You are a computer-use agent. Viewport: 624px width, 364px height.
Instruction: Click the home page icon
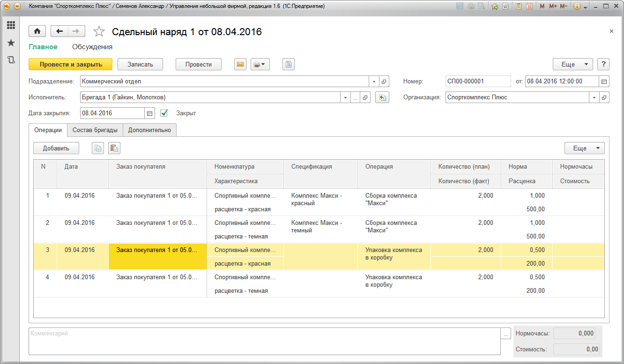click(37, 31)
